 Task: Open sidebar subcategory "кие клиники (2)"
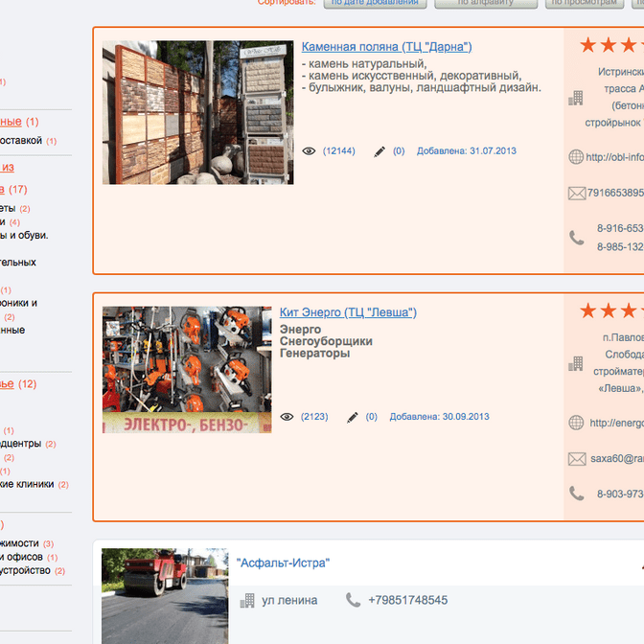point(34,485)
